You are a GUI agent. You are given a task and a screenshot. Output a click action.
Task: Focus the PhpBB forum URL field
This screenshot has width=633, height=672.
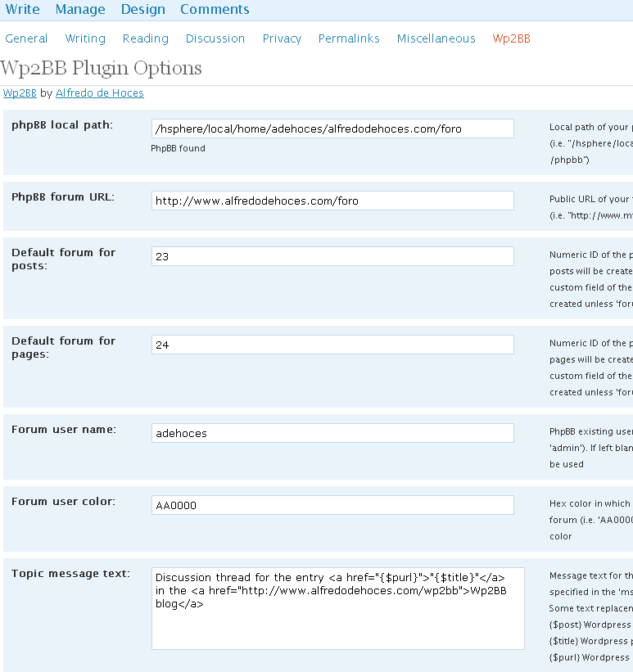(332, 201)
